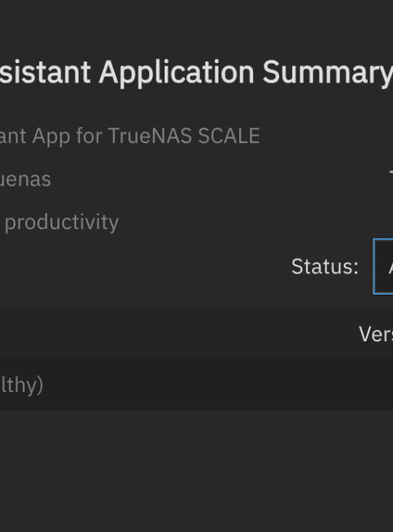
Task: Click the word Application in the title
Action: click(177, 73)
